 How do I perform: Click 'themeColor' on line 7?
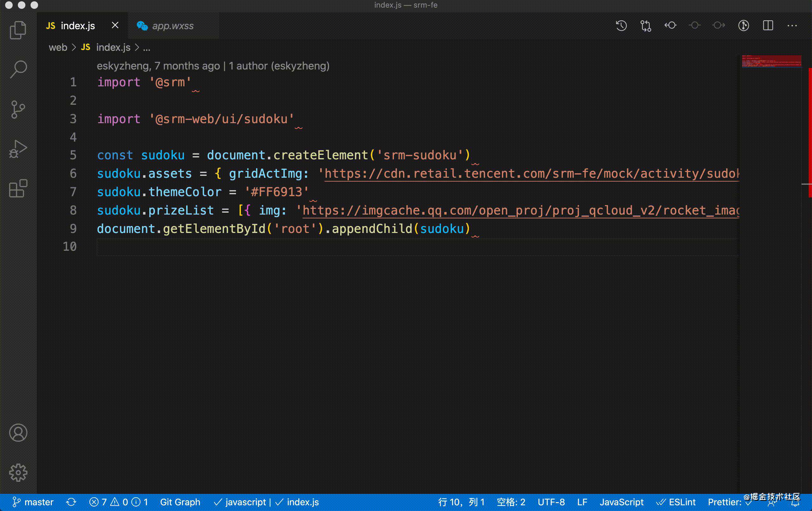tap(185, 192)
